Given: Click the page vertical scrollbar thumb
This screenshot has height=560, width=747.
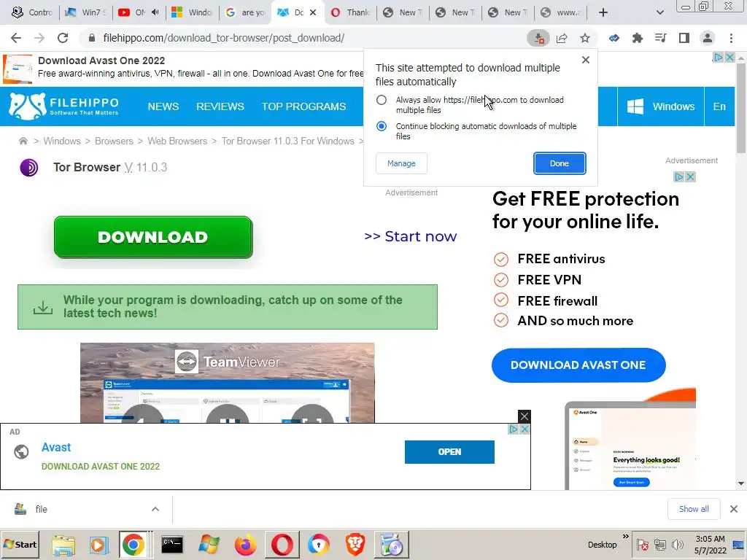Looking at the screenshot, I should point(741,107).
